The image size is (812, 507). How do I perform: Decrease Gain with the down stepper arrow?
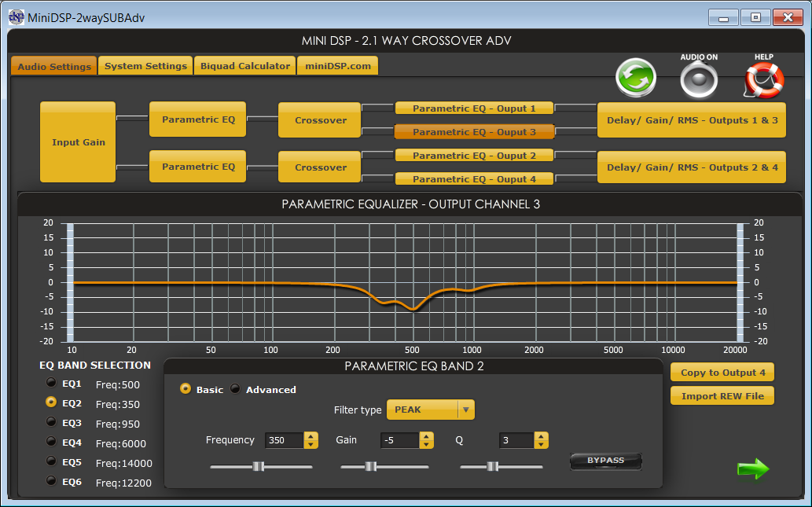(x=426, y=444)
